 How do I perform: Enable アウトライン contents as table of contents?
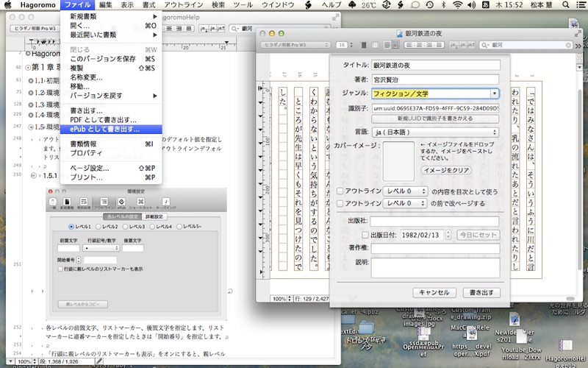tap(340, 191)
